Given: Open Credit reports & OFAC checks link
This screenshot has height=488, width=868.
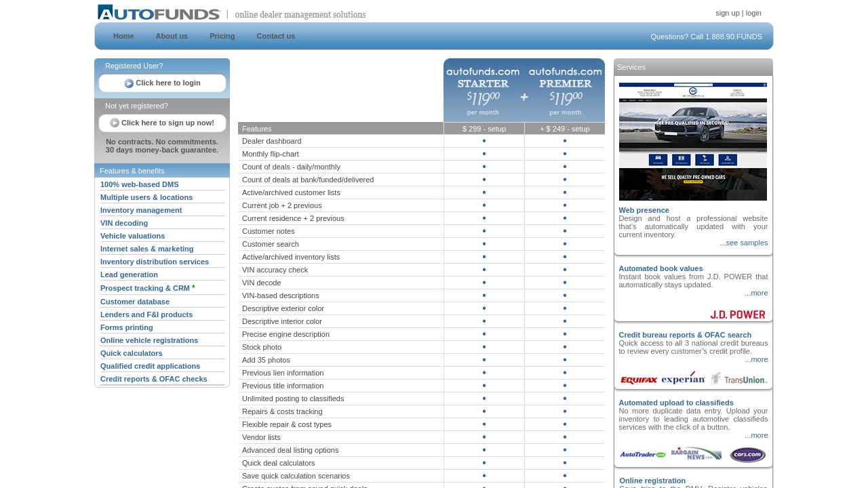Looking at the screenshot, I should click(154, 379).
